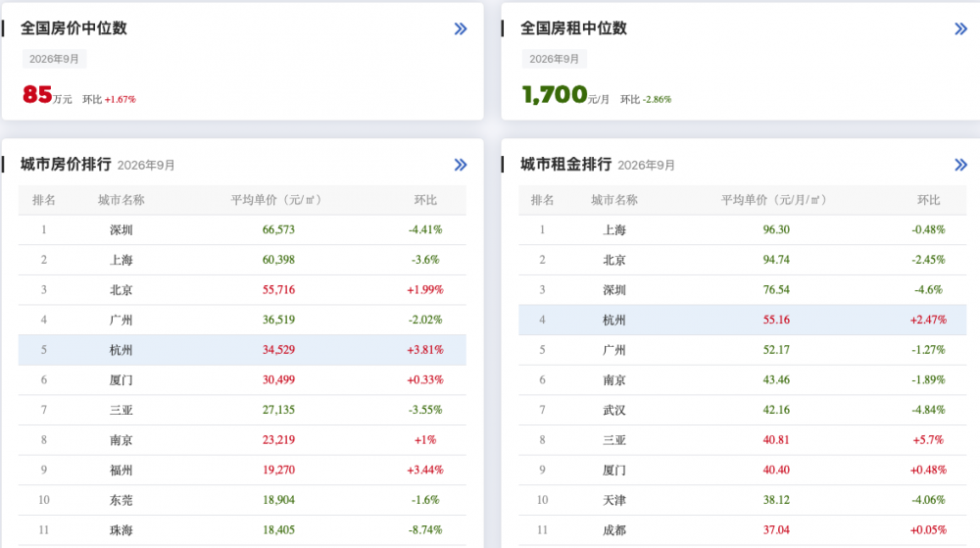980x548 pixels.
Task: Click the price value 18,904
Action: tap(278, 500)
